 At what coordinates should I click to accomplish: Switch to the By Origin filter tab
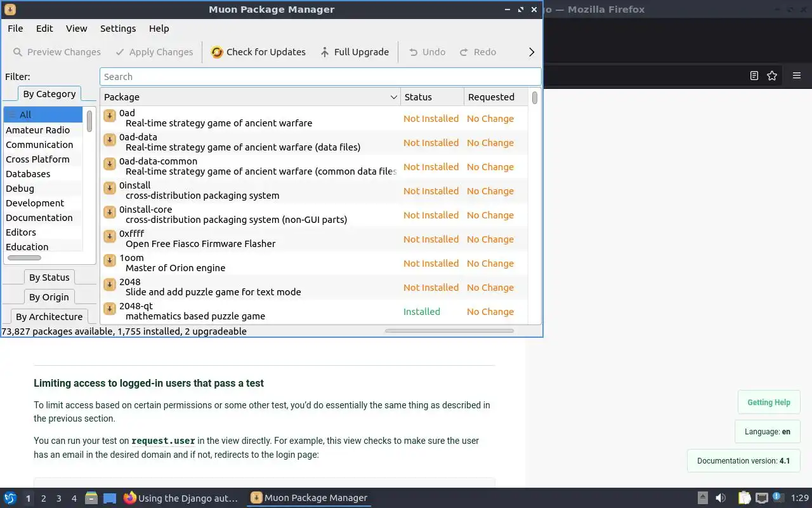click(49, 297)
